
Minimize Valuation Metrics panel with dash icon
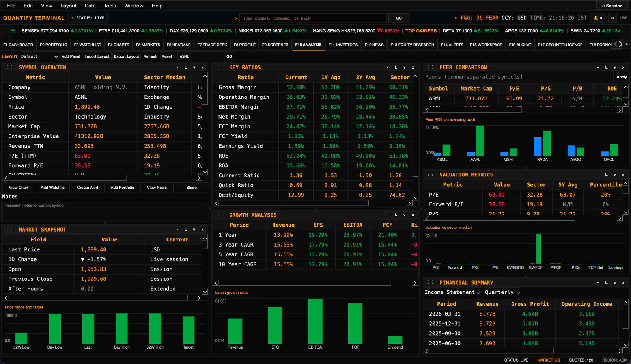point(598,175)
